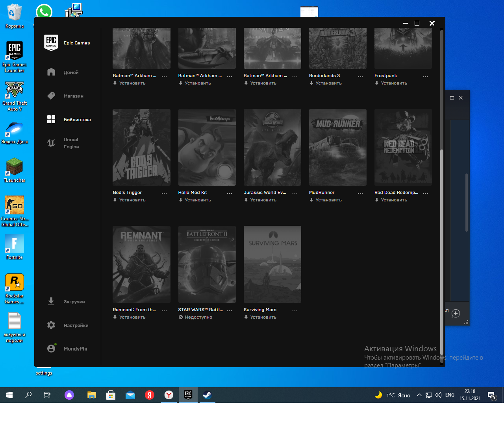This screenshot has width=504, height=441.
Task: Open options menu for Hello Mod Kit
Action: point(230,193)
